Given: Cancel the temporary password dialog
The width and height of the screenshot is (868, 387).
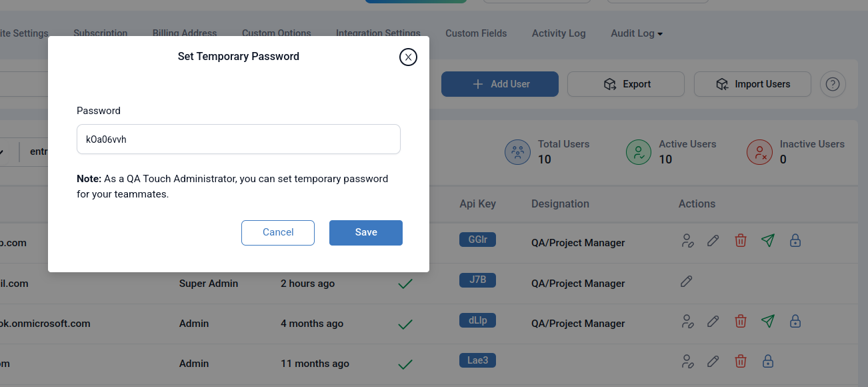Looking at the screenshot, I should (277, 233).
